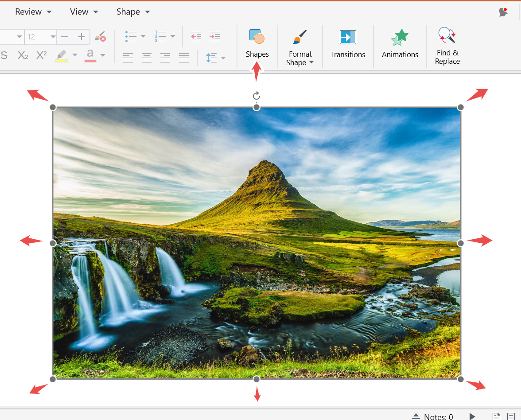The image size is (521, 420).
Task: Open the View menu
Action: 84,12
